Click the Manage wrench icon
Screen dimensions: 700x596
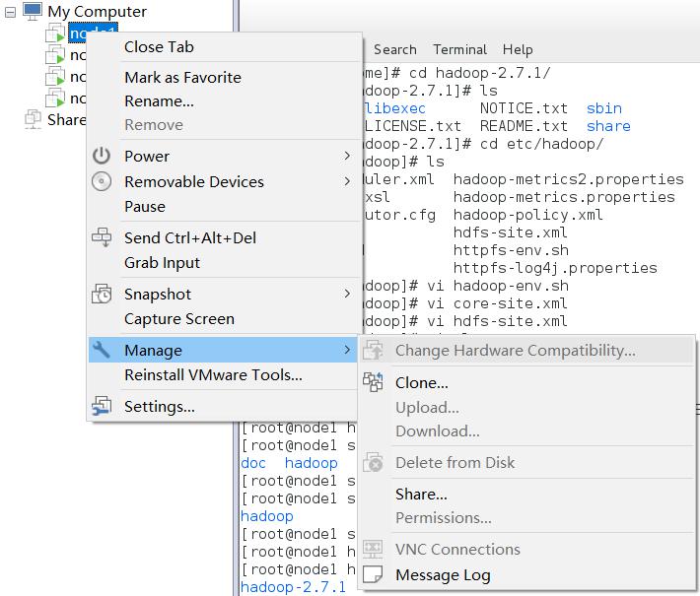(x=102, y=350)
